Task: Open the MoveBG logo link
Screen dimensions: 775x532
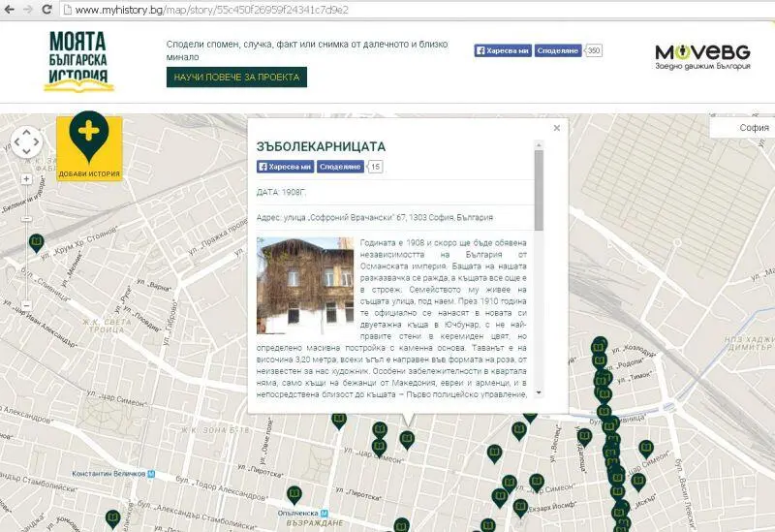Action: pos(701,54)
